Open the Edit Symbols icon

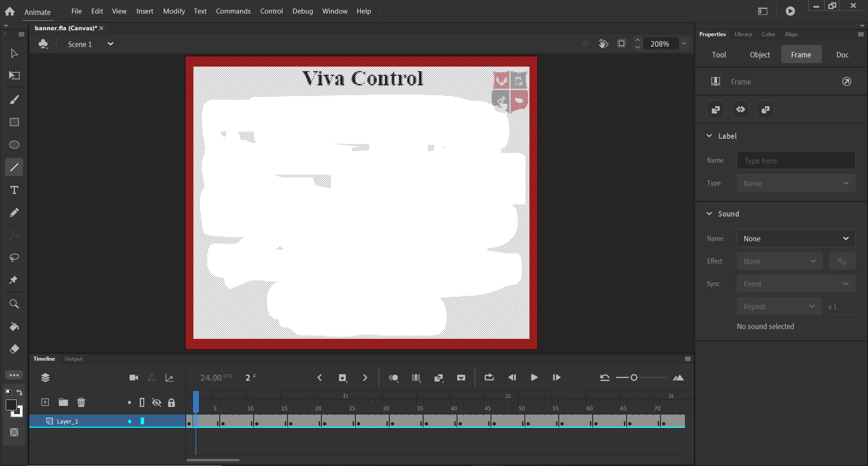click(x=43, y=44)
